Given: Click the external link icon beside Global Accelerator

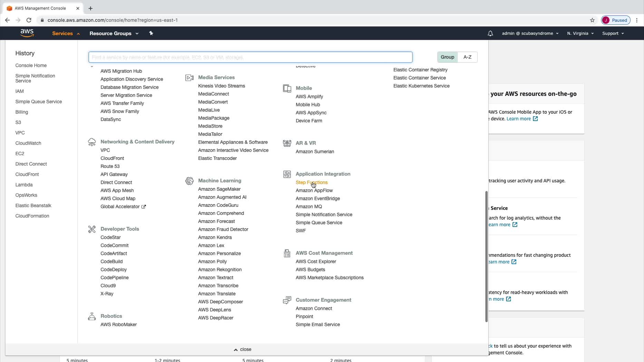Looking at the screenshot, I should [144, 207].
